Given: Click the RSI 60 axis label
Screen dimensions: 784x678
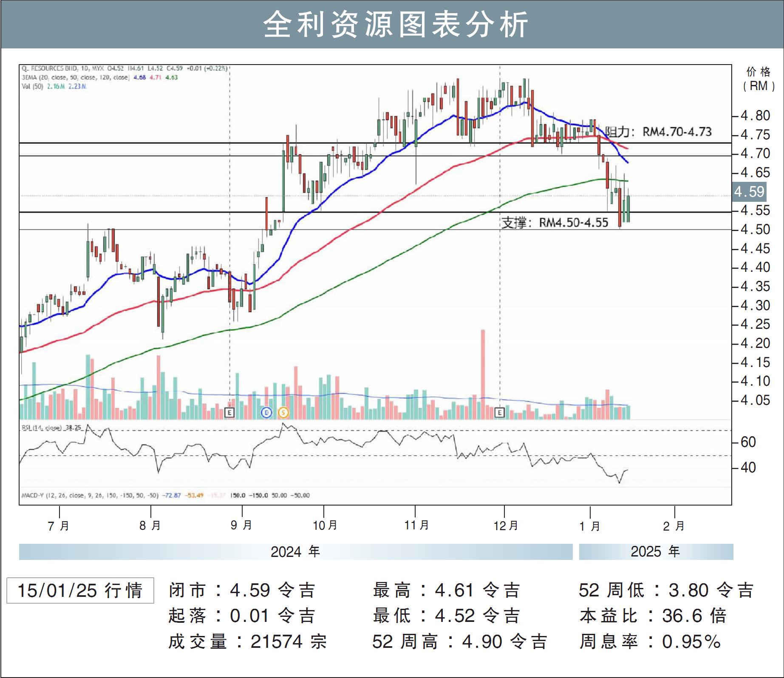Looking at the screenshot, I should [x=748, y=442].
